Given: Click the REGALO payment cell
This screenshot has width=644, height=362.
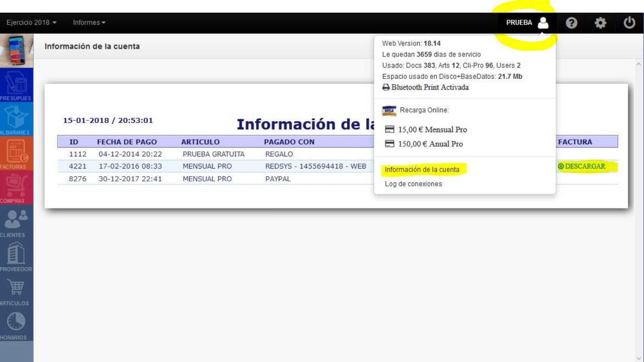Looking at the screenshot, I should (x=279, y=154).
